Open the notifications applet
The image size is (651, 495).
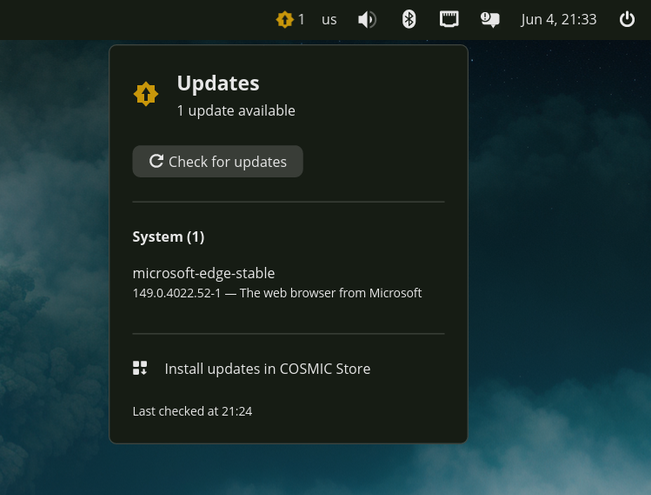490,20
